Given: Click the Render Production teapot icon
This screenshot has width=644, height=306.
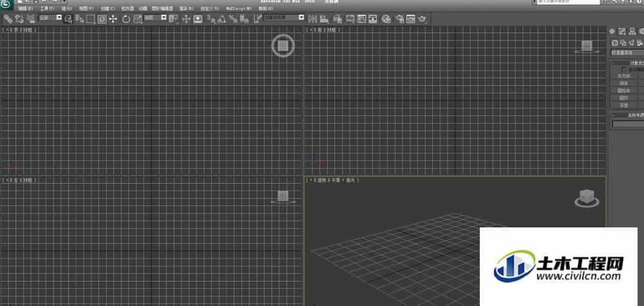Looking at the screenshot, I should coord(422,19).
